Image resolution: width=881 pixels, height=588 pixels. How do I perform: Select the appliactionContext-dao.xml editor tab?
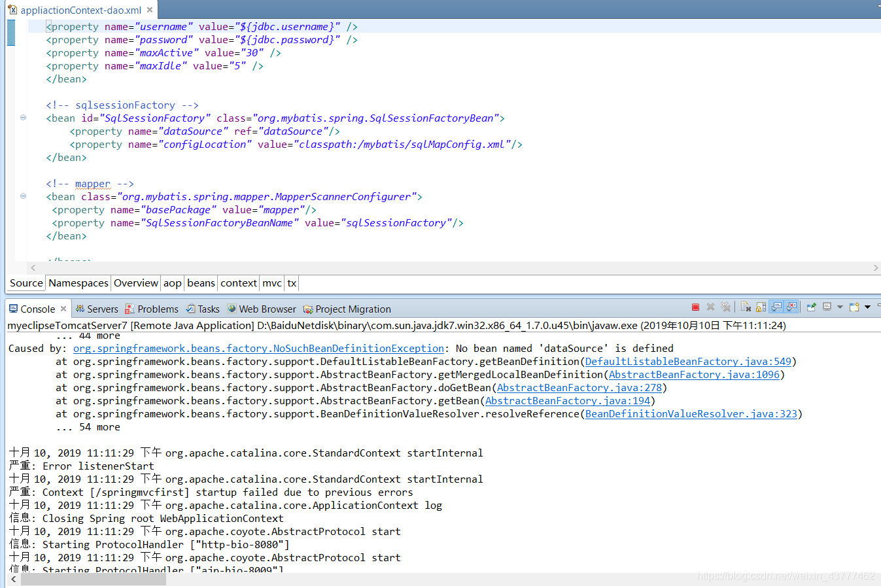click(x=81, y=10)
